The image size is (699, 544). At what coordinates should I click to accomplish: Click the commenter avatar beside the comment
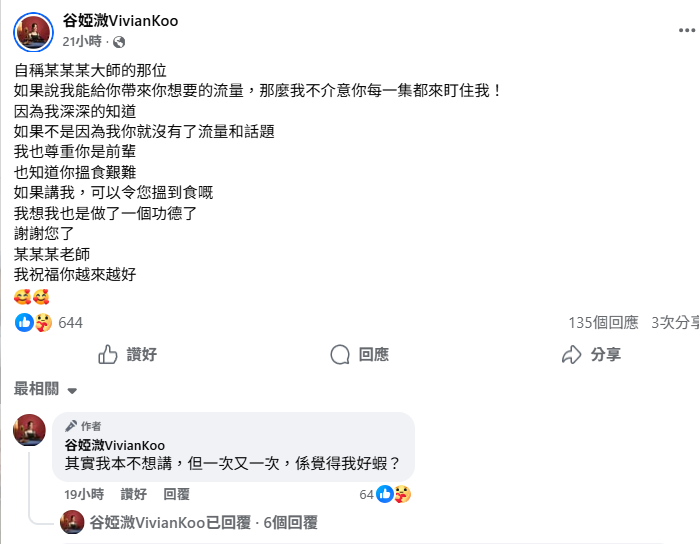coord(29,430)
